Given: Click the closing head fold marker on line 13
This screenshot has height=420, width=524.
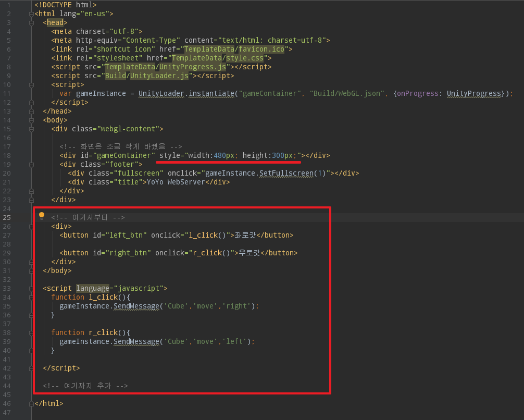Looking at the screenshot, I should (x=31, y=112).
